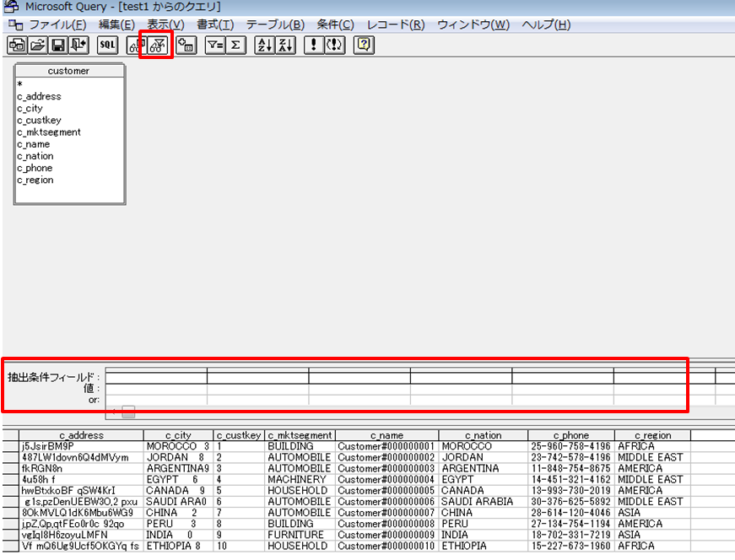This screenshot has width=735, height=560.
Task: Select the asterisk in the customer table
Action: (19, 84)
